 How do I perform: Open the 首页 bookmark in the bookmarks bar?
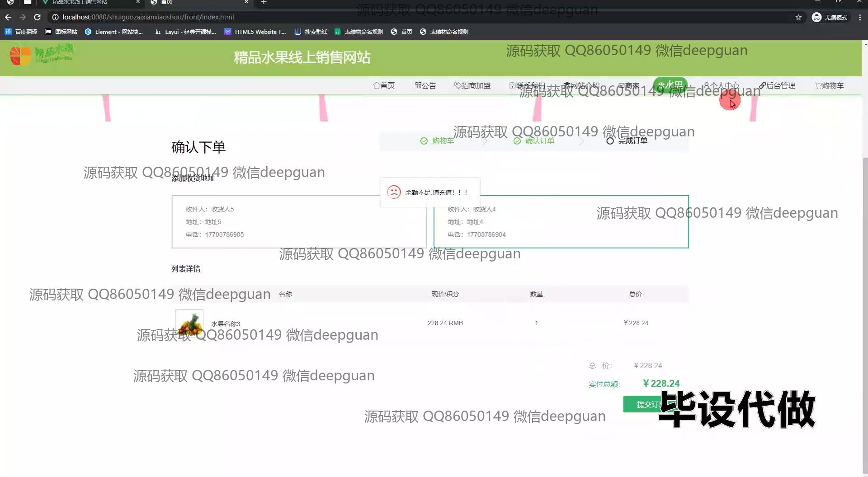(x=402, y=32)
